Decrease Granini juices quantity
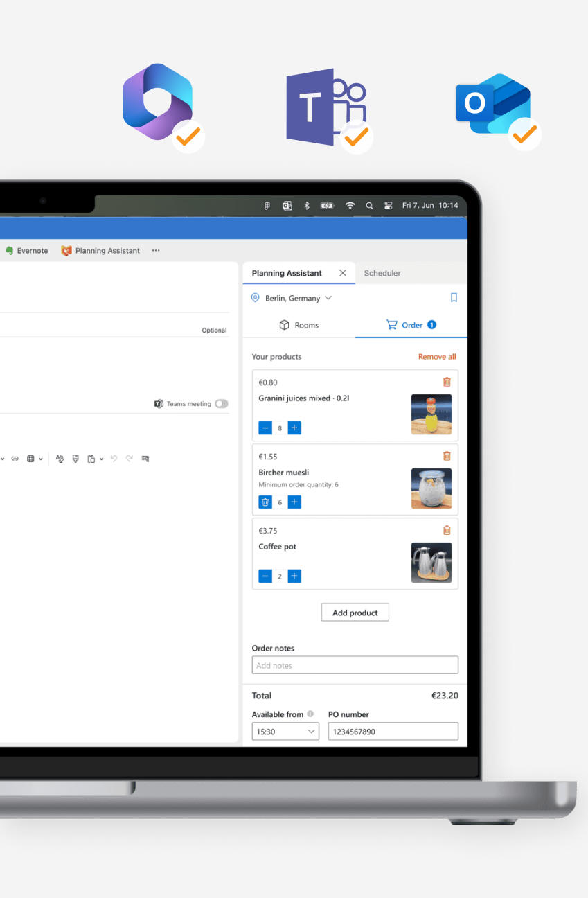The width and height of the screenshot is (588, 898). coord(265,428)
